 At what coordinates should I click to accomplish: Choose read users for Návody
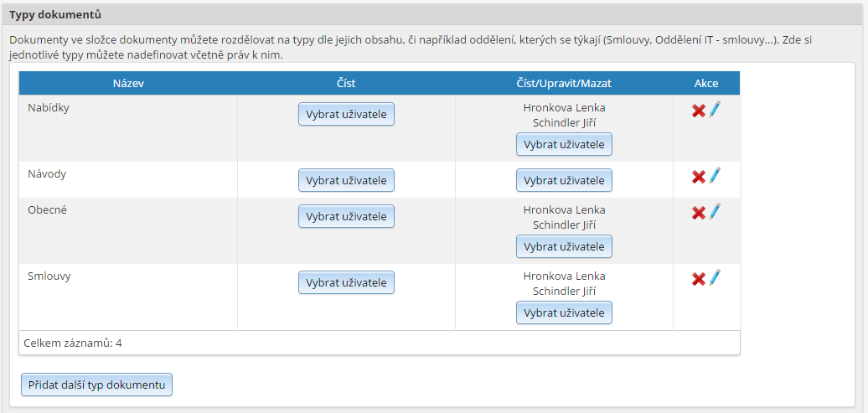(x=347, y=180)
